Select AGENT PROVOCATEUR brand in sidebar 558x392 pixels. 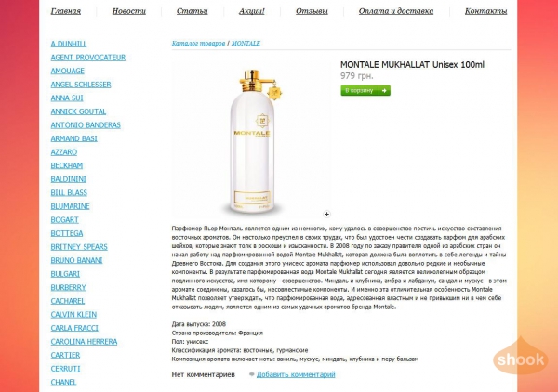88,58
